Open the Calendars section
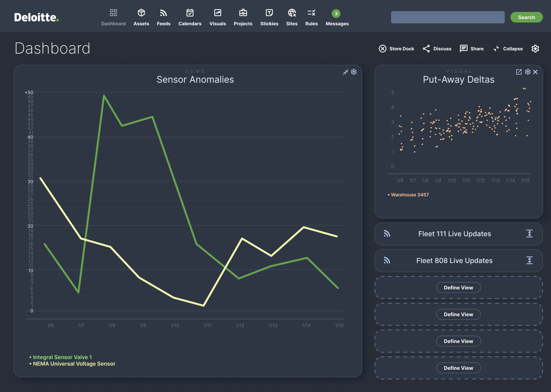551x392 pixels. click(190, 17)
